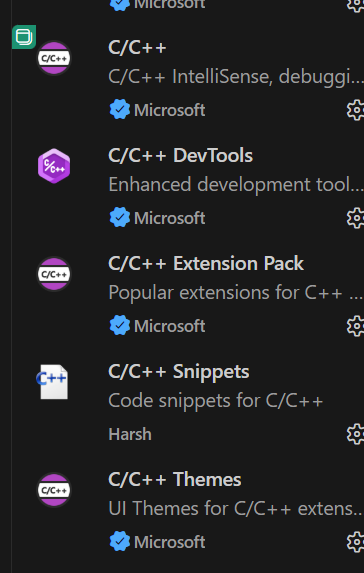Click the verified badge under C/C++ Themes
364x573 pixels.
coord(120,542)
